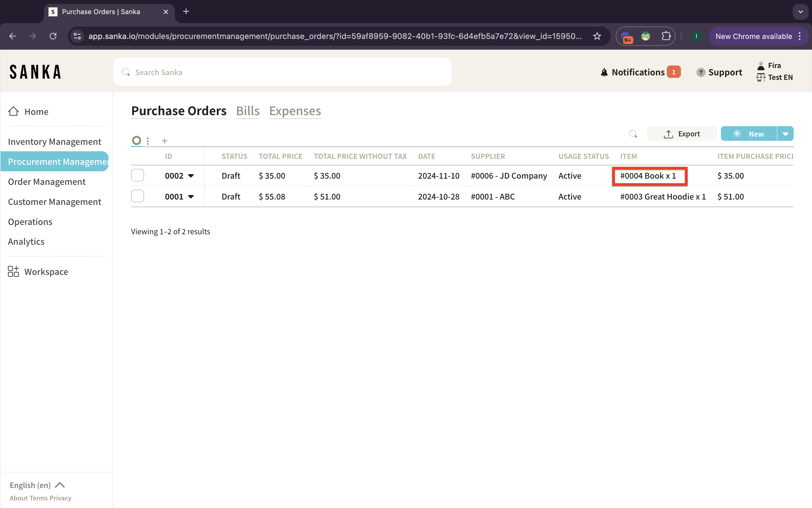Click the DATE column header
The image size is (812, 508).
(x=427, y=156)
